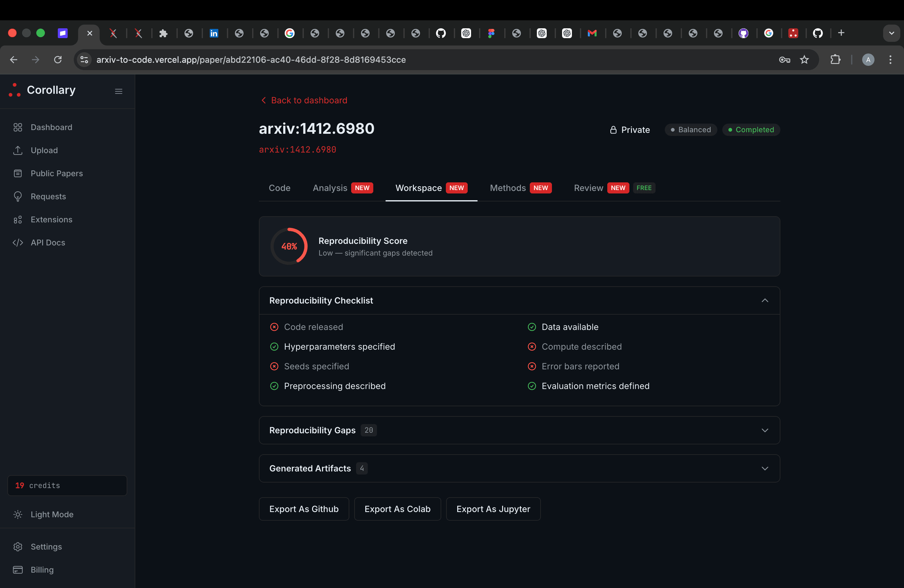Click the Completed status badge

751,130
